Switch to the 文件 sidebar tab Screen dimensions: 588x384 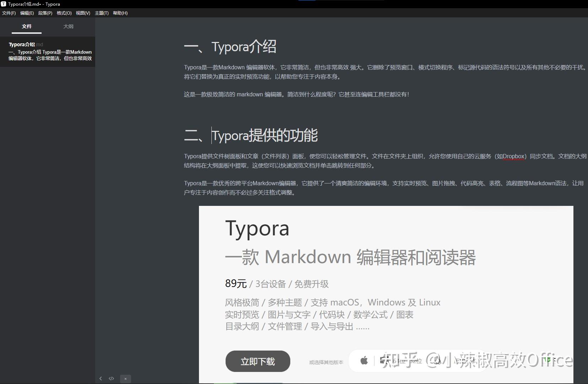click(x=27, y=27)
